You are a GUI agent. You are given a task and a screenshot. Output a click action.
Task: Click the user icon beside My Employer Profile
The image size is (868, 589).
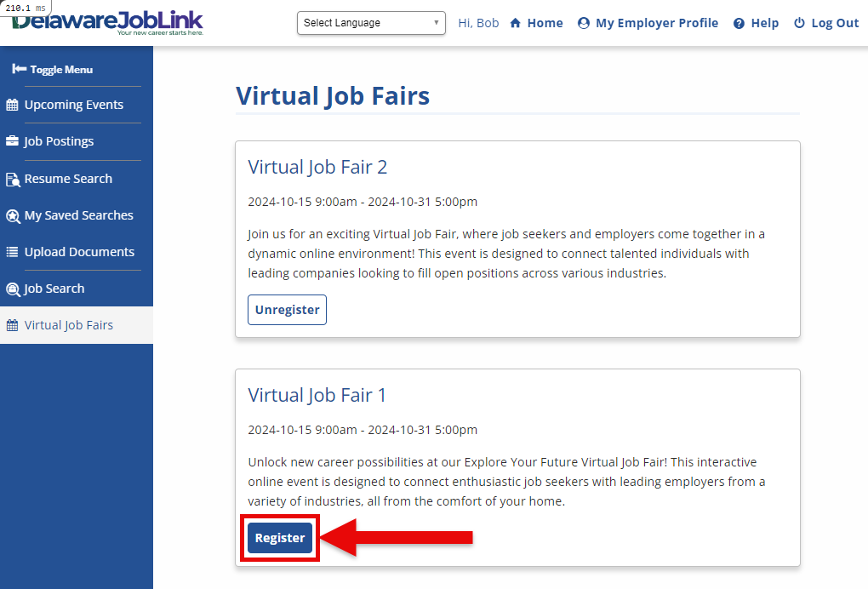click(x=583, y=23)
